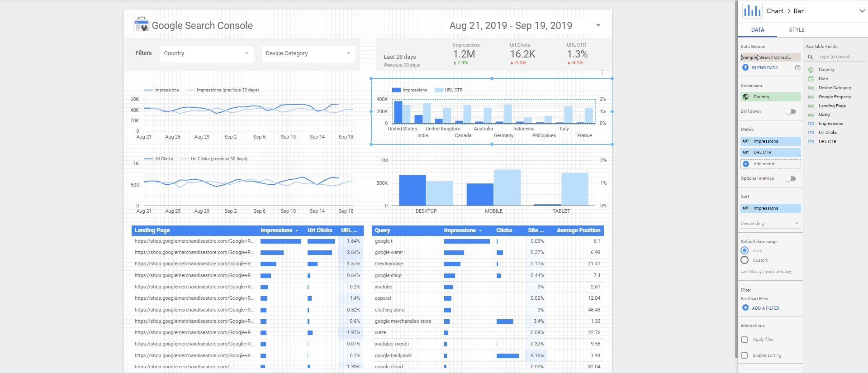
Task: Select the Custom date range radio button
Action: point(745,260)
